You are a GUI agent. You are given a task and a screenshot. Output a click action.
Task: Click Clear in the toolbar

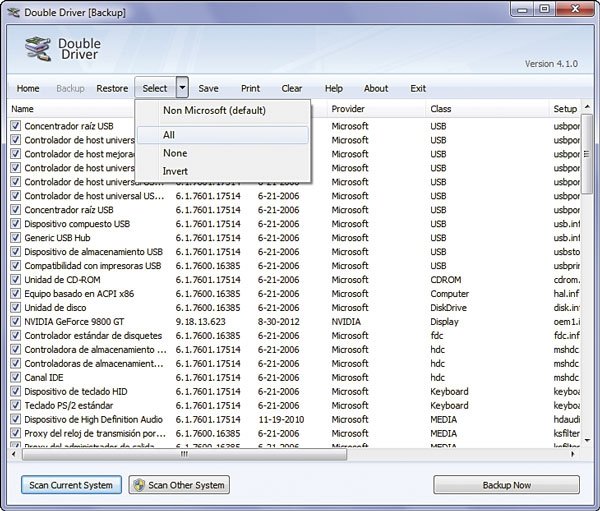coord(292,88)
